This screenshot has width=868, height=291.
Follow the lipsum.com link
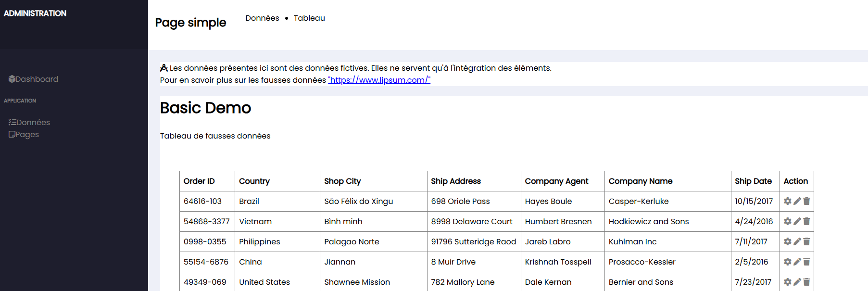[x=379, y=80]
